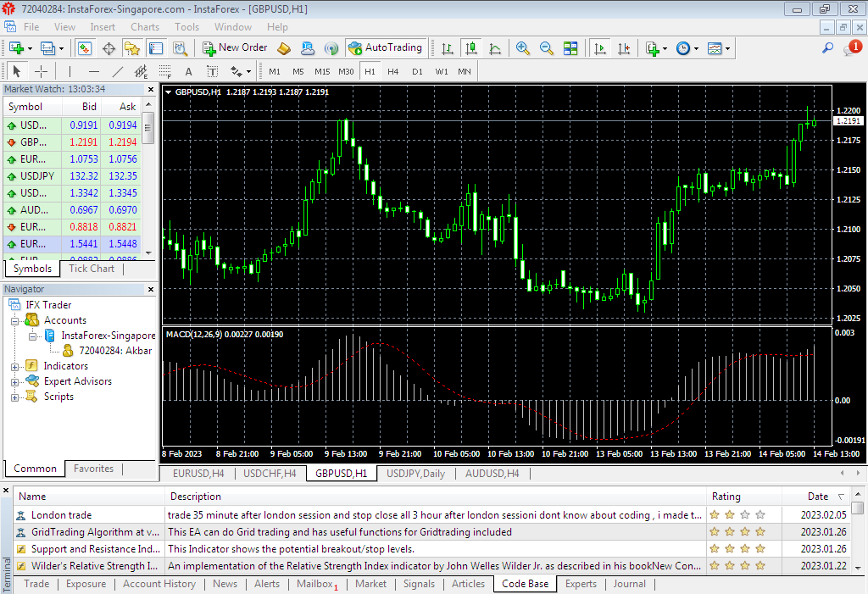Toggle the Market Watch window icon
Image resolution: width=868 pixels, height=594 pixels.
(x=84, y=48)
